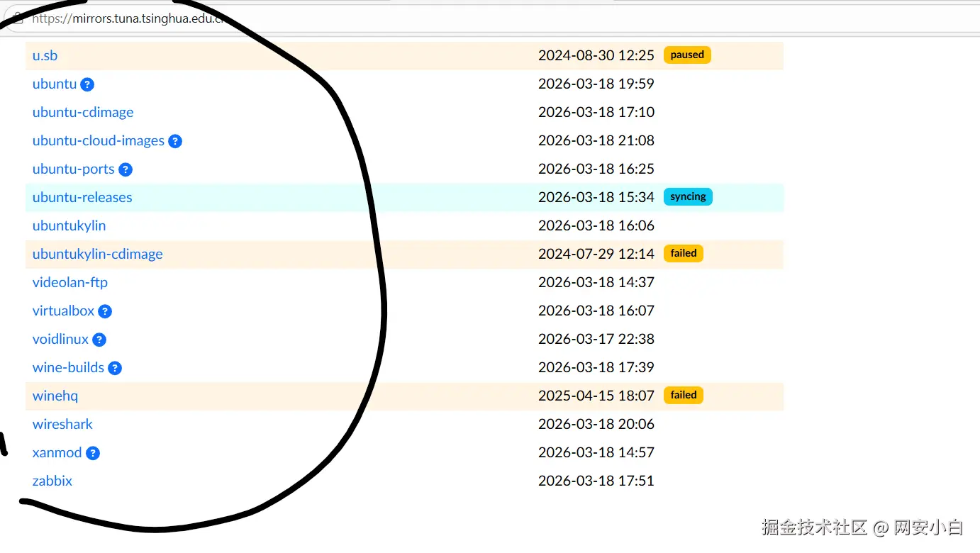Screen dimensions: 980x553
Task: Select timestamp 2025-04-15 18:07
Action: coord(596,396)
